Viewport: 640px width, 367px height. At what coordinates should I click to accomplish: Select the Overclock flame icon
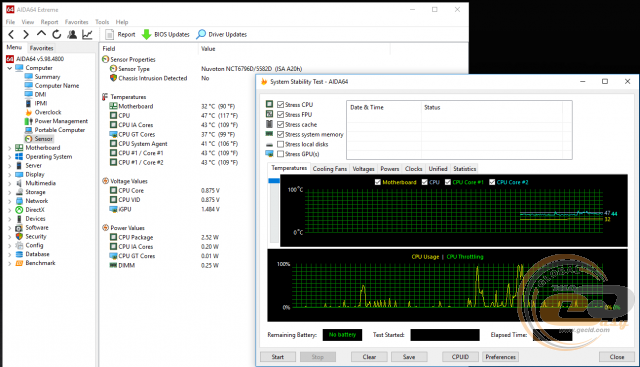click(29, 112)
